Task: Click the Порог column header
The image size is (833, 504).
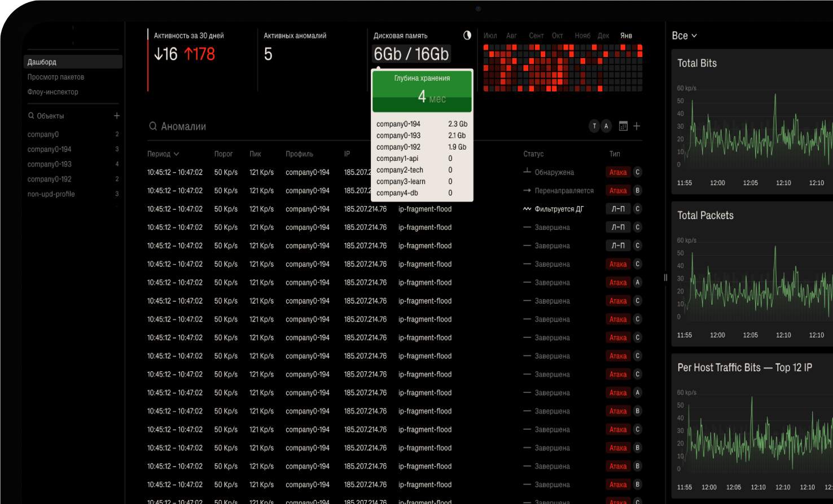Action: pos(223,154)
